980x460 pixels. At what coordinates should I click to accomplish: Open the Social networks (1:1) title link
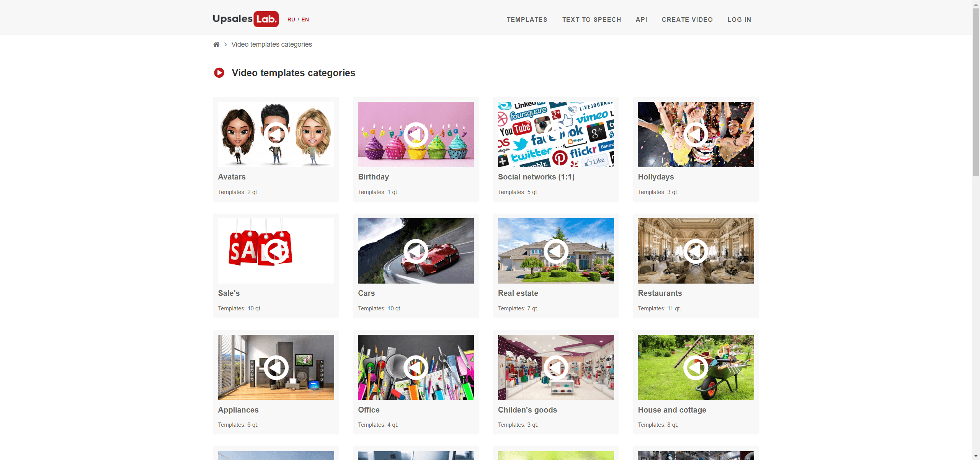pos(536,177)
